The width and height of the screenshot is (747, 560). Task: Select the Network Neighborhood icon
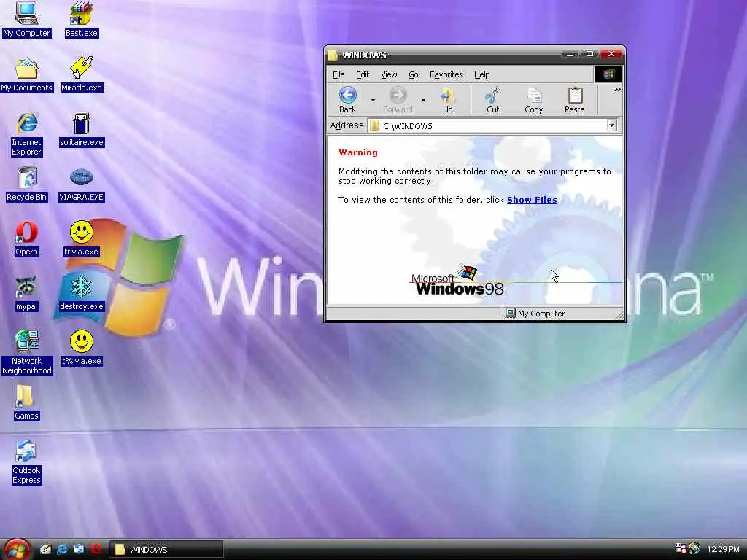pos(26,352)
